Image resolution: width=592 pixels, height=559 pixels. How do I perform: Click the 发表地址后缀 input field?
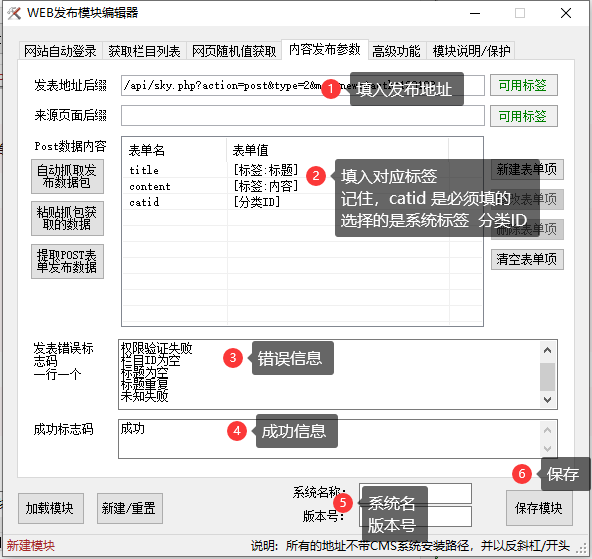[x=303, y=85]
